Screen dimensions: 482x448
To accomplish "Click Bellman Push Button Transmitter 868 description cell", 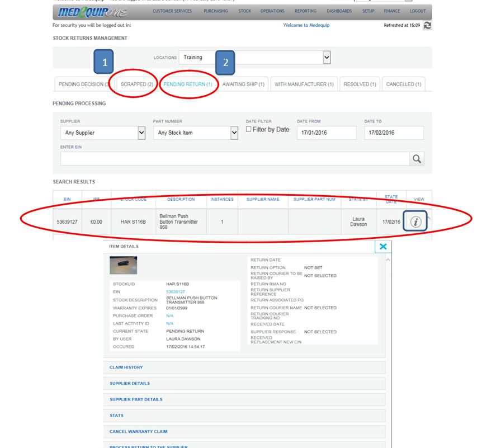I will coord(181,221).
